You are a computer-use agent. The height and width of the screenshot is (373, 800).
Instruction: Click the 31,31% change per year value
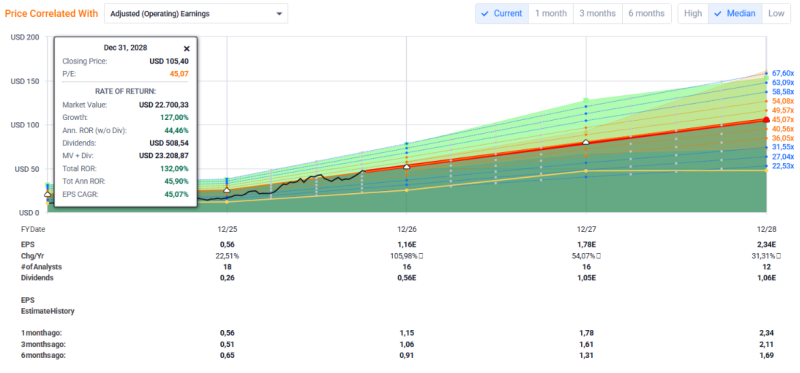765,256
